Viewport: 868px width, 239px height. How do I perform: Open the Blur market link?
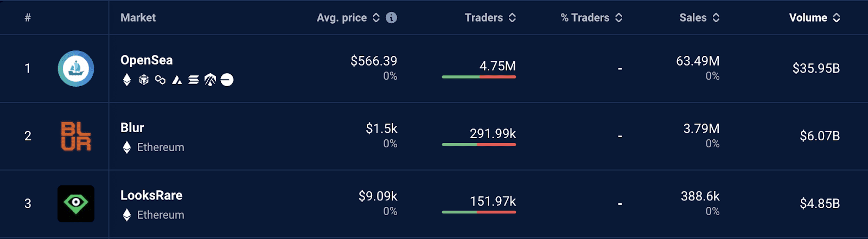click(132, 128)
